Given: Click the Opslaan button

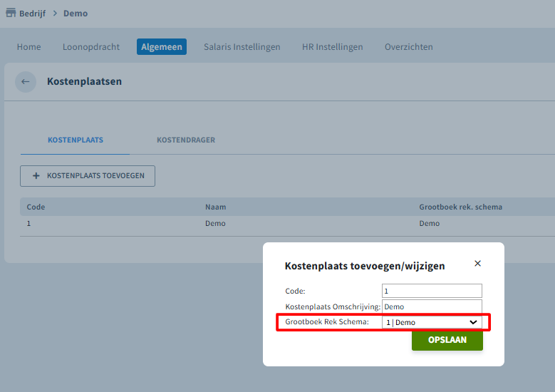Looking at the screenshot, I should tap(447, 340).
